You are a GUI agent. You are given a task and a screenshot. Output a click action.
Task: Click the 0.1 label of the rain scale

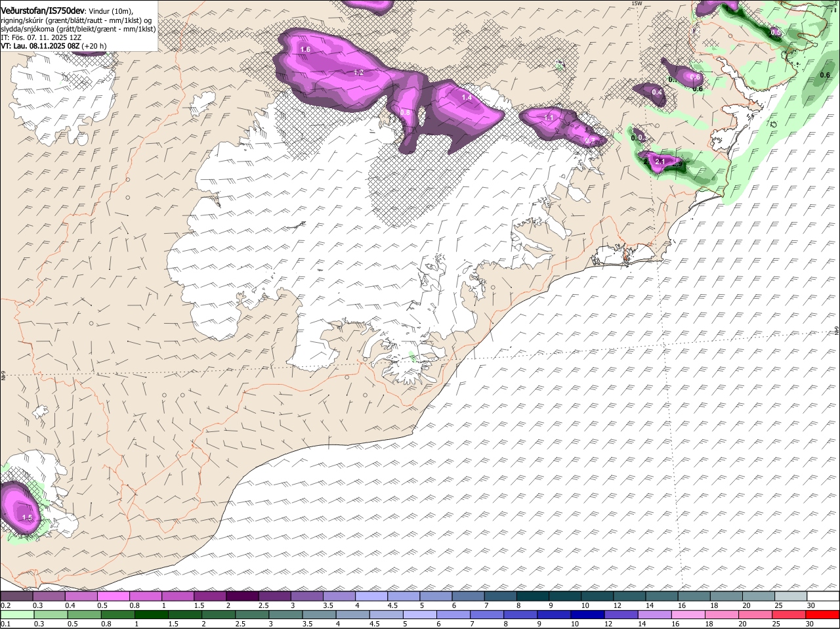pos(5,624)
